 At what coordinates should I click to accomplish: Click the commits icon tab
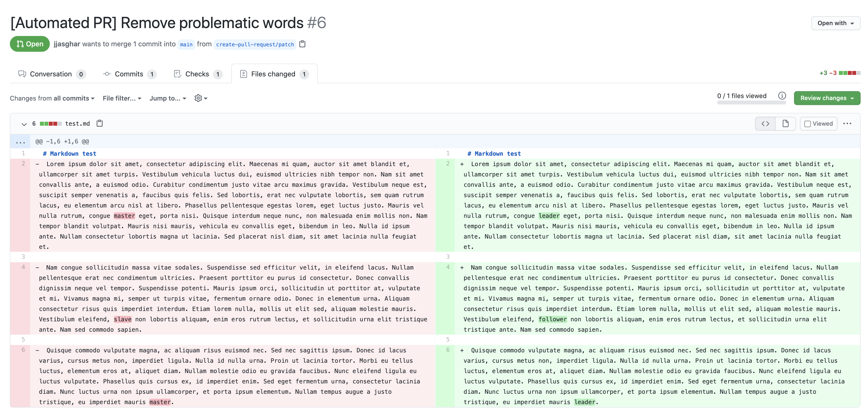point(107,73)
